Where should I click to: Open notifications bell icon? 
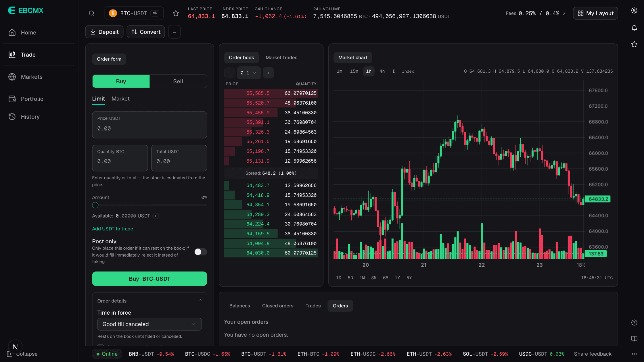pyautogui.click(x=634, y=28)
